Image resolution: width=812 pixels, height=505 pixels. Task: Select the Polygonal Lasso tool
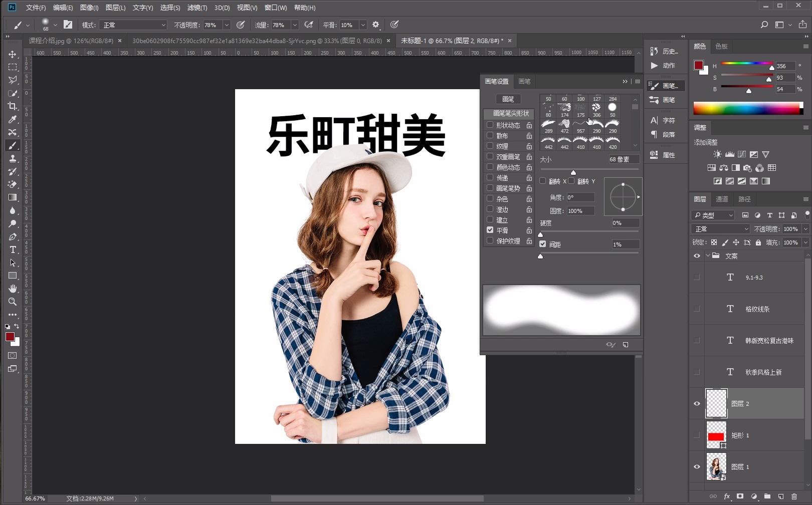tap(13, 80)
